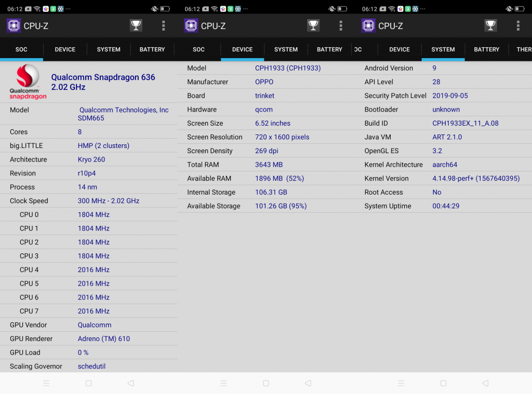Tap the 'schedutil' scaling governor value
532x394 pixels.
point(91,366)
